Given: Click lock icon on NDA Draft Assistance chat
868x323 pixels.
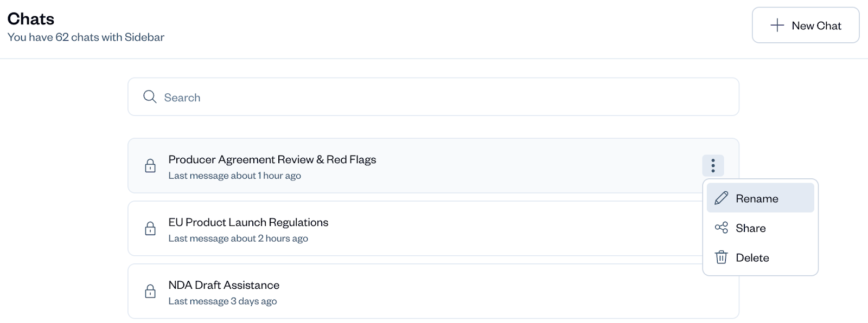Looking at the screenshot, I should pos(150,292).
